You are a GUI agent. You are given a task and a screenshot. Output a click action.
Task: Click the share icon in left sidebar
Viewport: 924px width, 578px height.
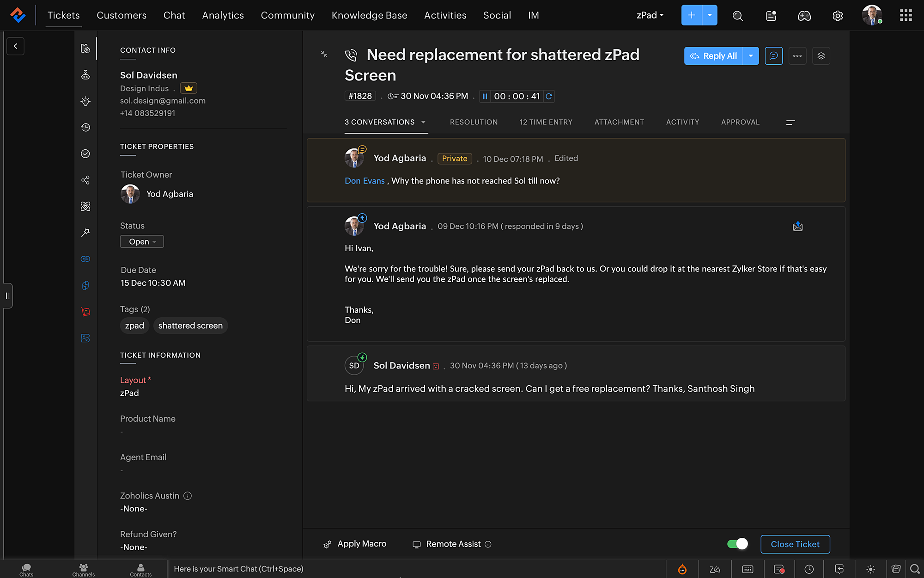click(x=85, y=180)
